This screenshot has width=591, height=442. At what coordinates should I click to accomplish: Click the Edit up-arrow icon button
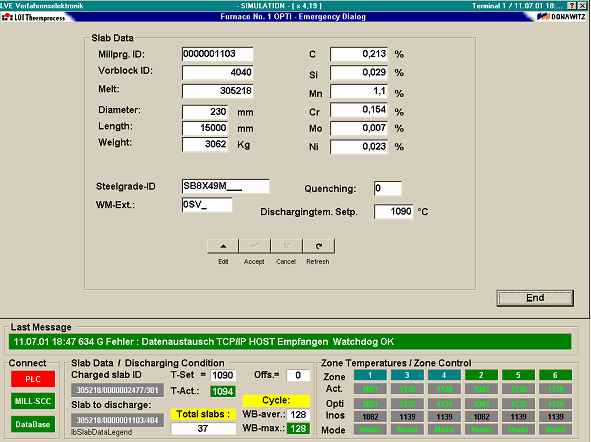pyautogui.click(x=223, y=246)
